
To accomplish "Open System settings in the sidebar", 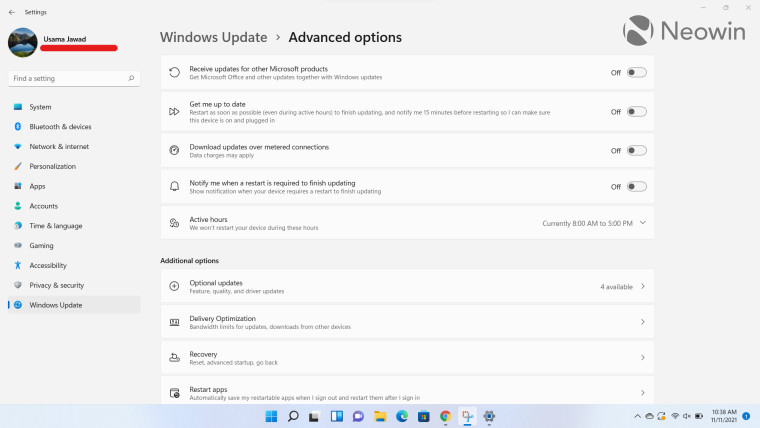I will point(74,107).
